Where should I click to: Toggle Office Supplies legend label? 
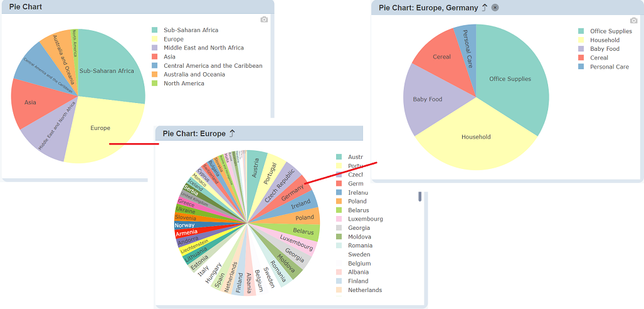click(x=611, y=31)
